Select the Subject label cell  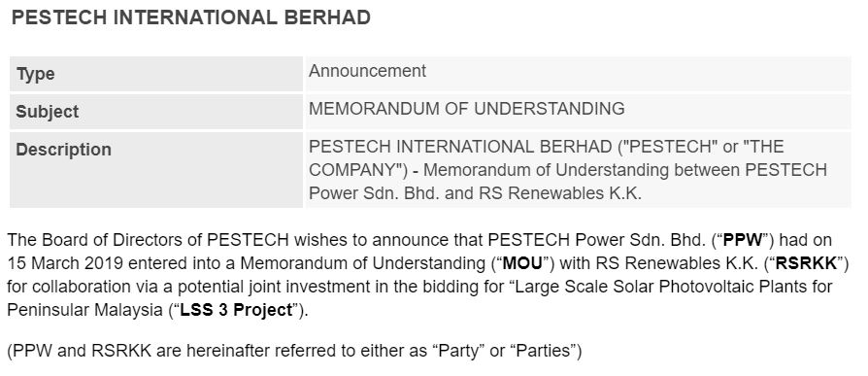(x=156, y=112)
